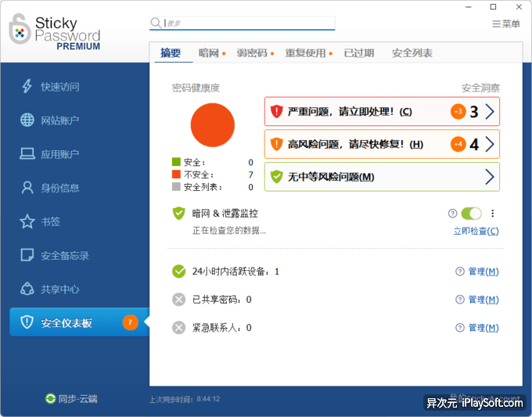Switch to the 已过期 tab

coord(359,53)
